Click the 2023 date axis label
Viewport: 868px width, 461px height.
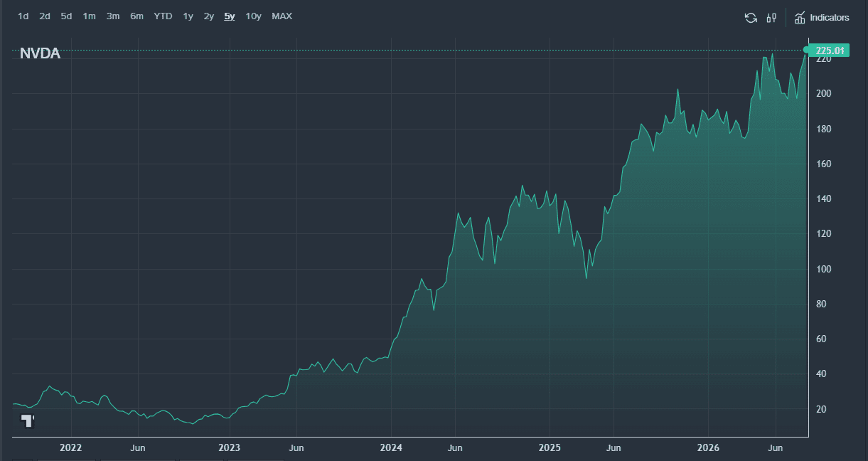click(x=230, y=448)
